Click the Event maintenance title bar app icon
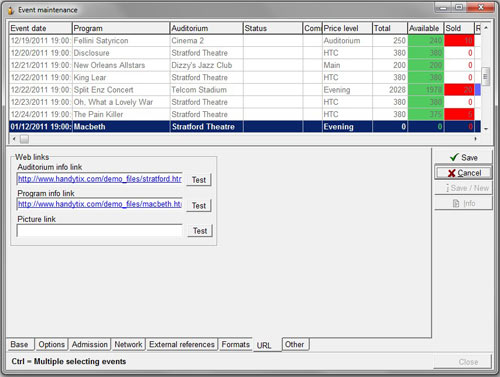Viewport: 500px width, 377px height. click(x=11, y=10)
